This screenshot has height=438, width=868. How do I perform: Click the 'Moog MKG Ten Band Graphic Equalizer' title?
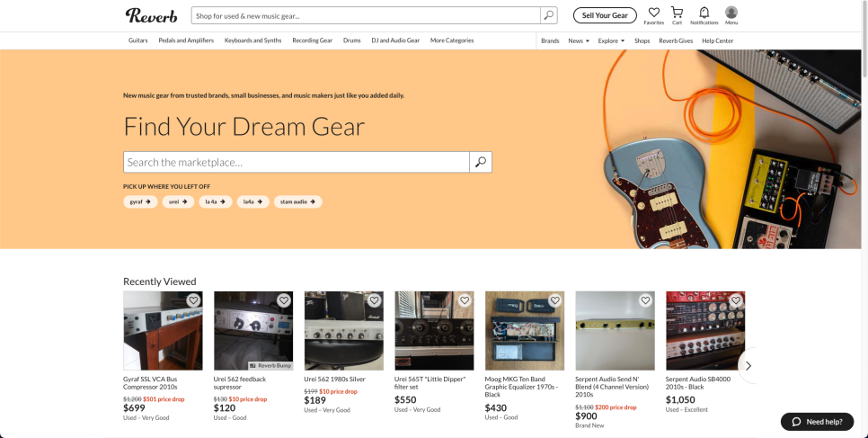point(521,387)
